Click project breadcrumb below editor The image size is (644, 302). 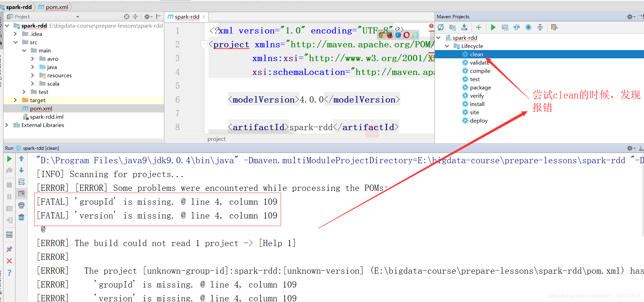pos(216,139)
